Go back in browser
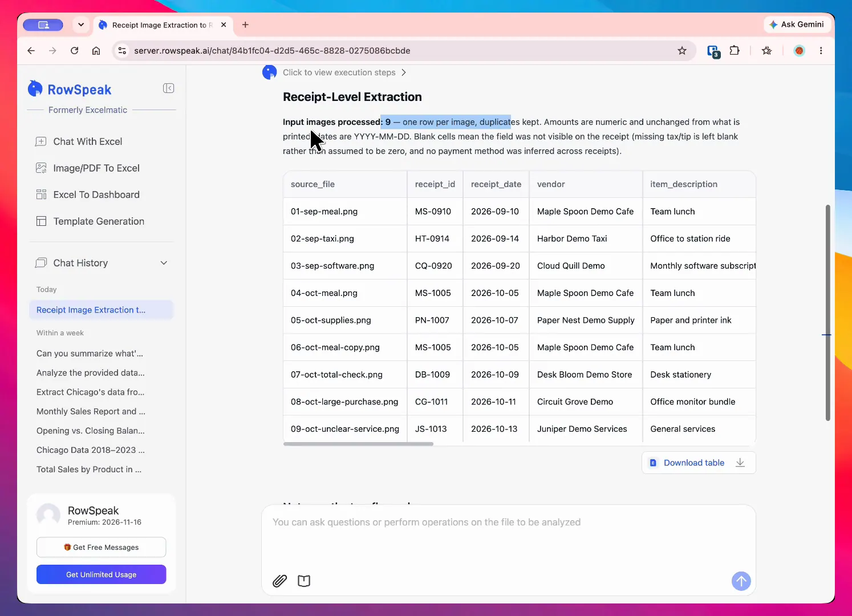The image size is (852, 616). coord(31,51)
